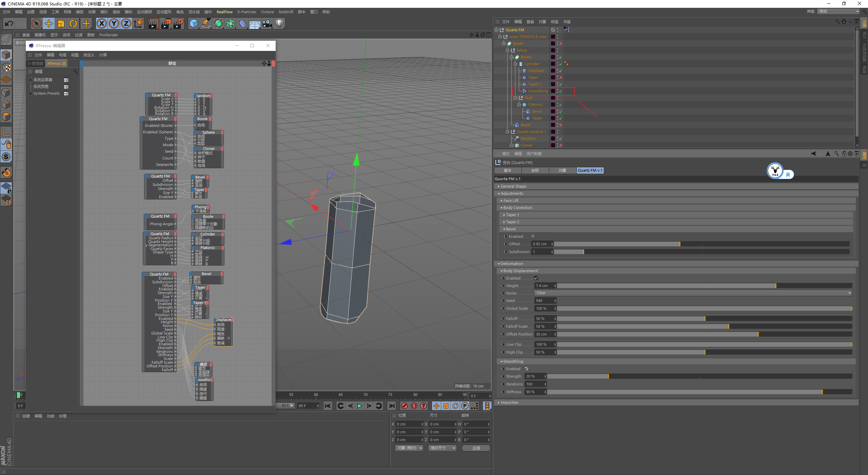Toggle Smoothing Enabled checkbox
Image resolution: width=868 pixels, height=475 pixels.
[x=526, y=369]
